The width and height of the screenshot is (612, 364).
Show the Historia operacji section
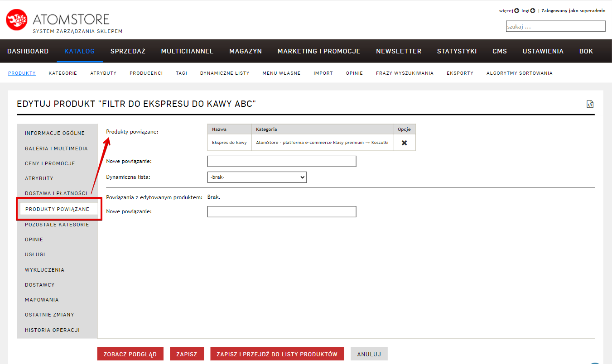(52, 330)
